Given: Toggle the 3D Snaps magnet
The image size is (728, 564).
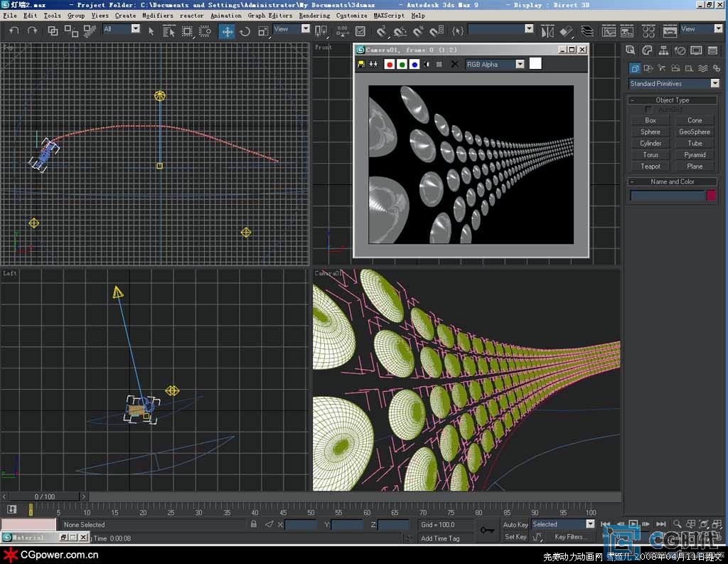Looking at the screenshot, I should click(381, 31).
